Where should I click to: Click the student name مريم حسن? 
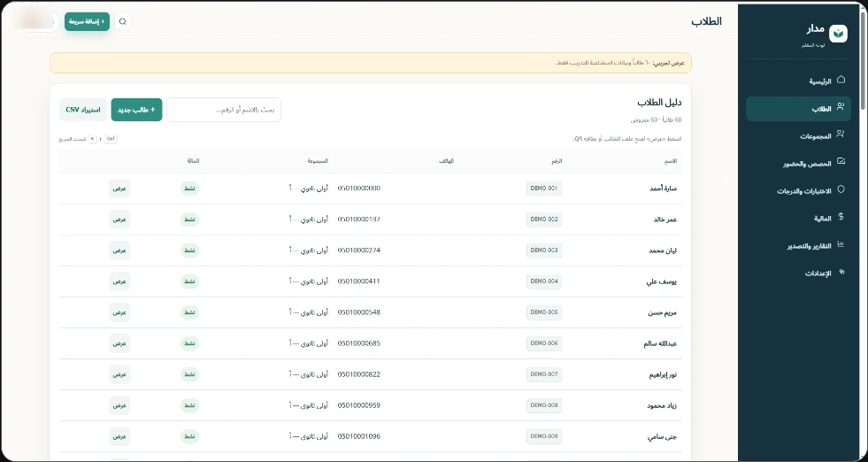[x=664, y=312]
